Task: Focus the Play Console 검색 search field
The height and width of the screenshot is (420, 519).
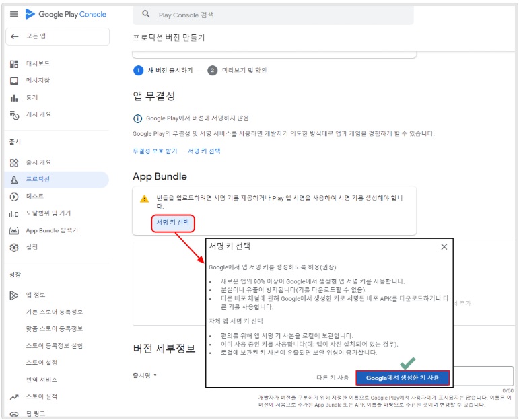Action: (273, 15)
